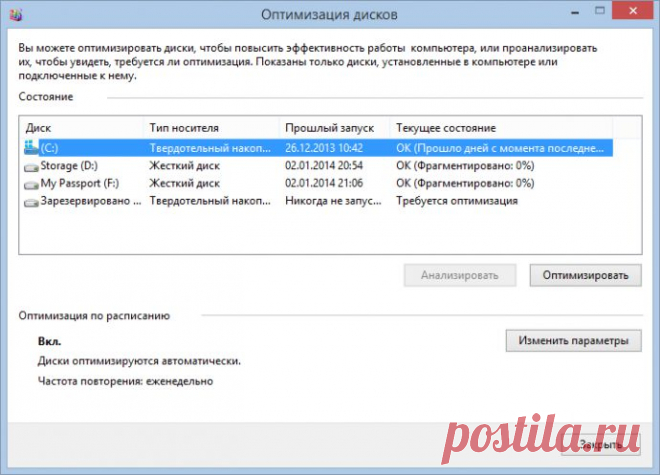Click the C: status ОК (Прошло дней...)
The image size is (660, 475).
[x=500, y=148]
